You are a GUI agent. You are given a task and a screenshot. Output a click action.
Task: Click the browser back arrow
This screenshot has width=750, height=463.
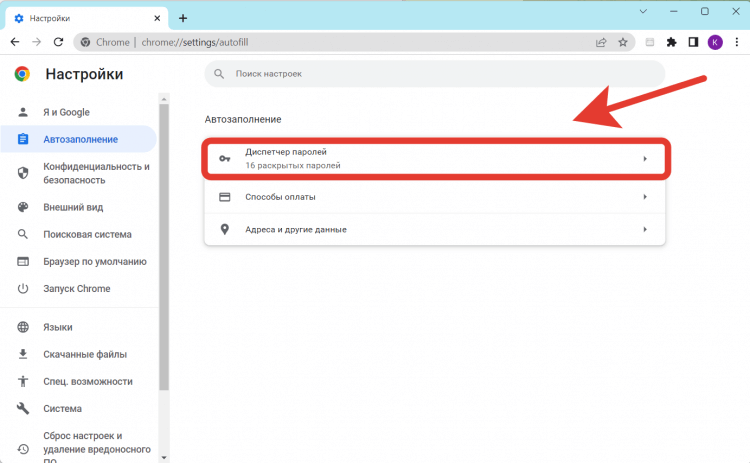[x=15, y=42]
